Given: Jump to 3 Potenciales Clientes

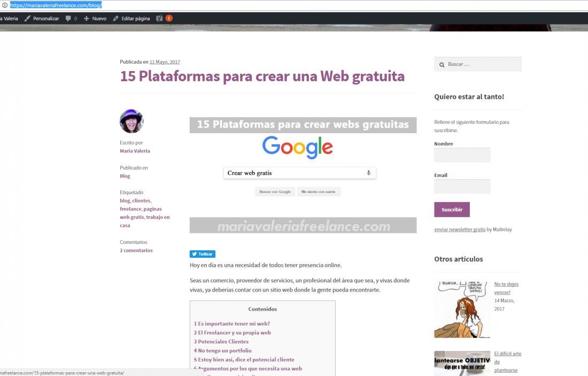Looking at the screenshot, I should coord(221,341).
